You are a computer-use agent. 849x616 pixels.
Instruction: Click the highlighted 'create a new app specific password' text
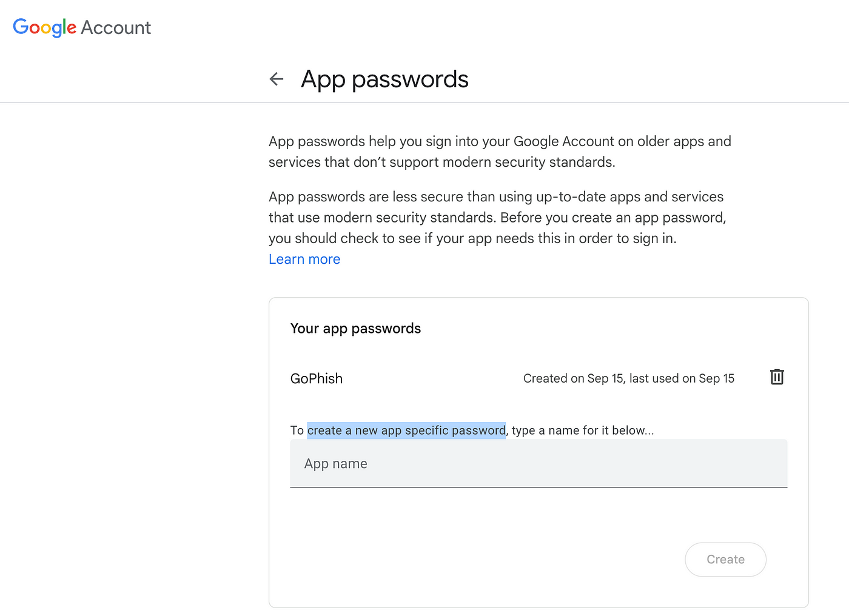click(406, 430)
